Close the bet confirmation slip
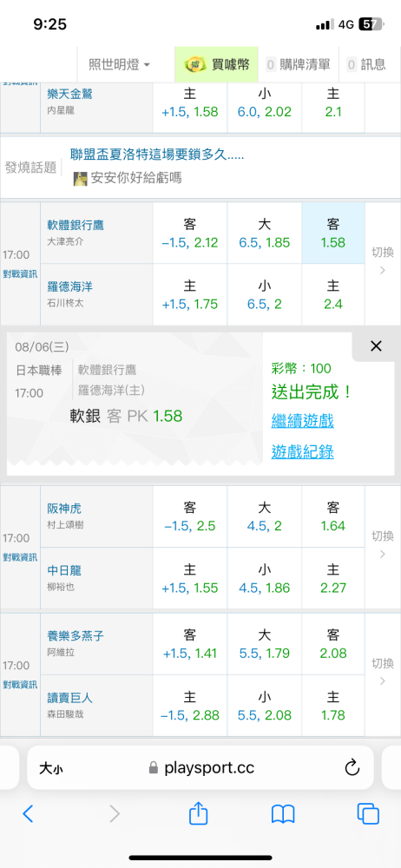401x868 pixels. 376,346
